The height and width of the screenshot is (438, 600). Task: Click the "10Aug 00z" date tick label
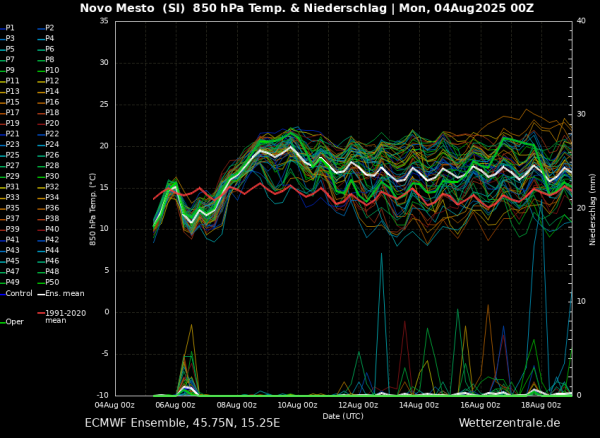click(298, 405)
